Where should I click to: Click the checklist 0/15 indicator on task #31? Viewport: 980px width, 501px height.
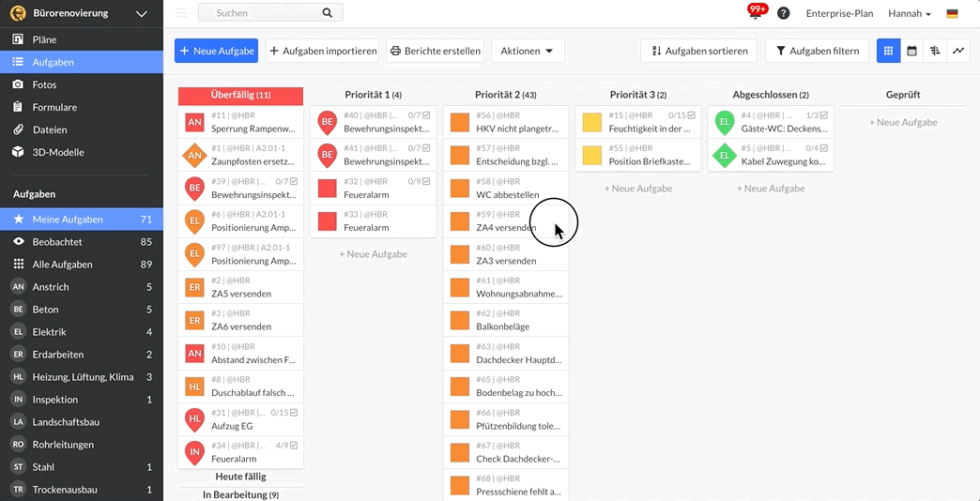(x=283, y=412)
